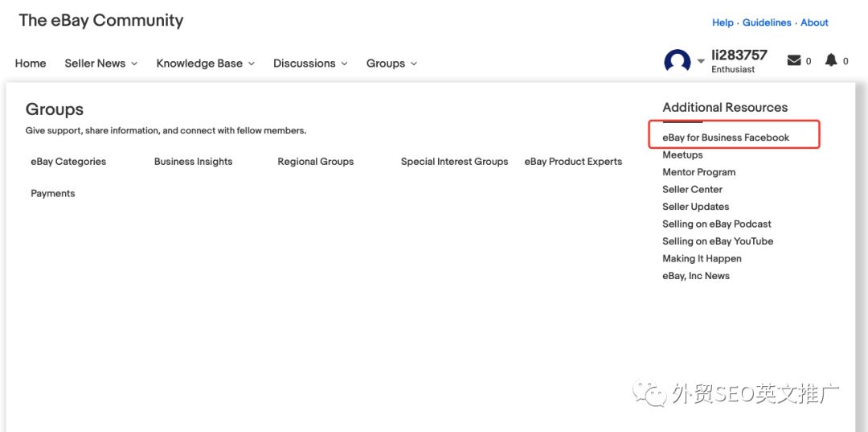Open the Seller Center link

pyautogui.click(x=693, y=189)
